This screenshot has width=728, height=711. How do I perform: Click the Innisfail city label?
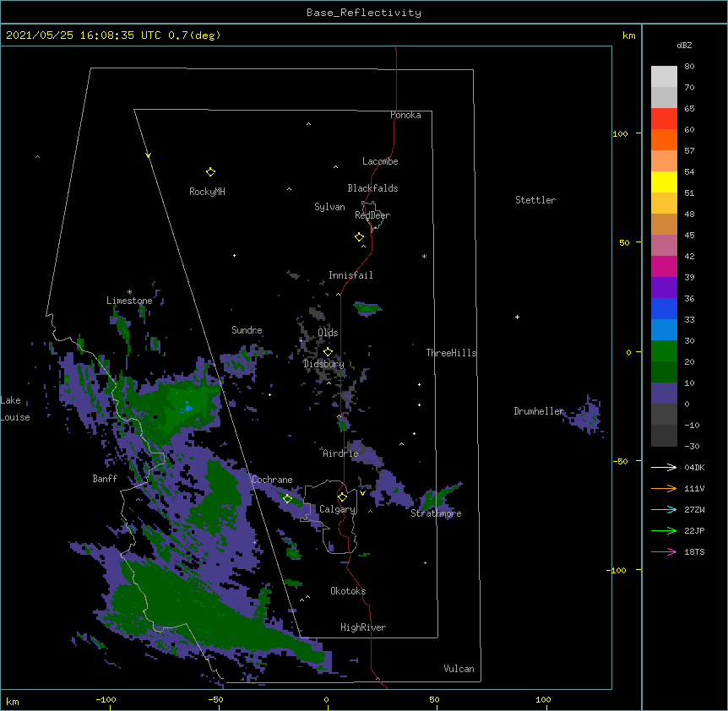point(350,275)
